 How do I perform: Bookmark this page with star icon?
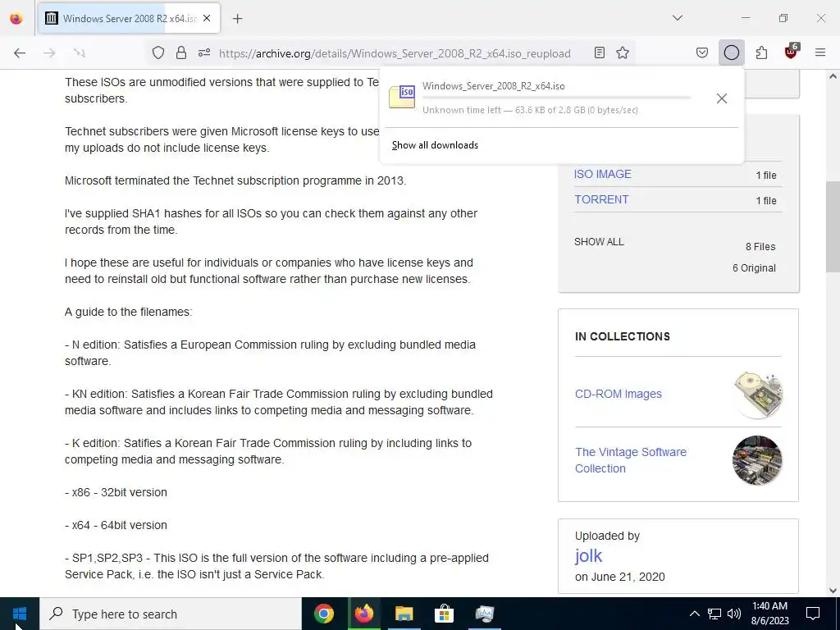pos(623,52)
